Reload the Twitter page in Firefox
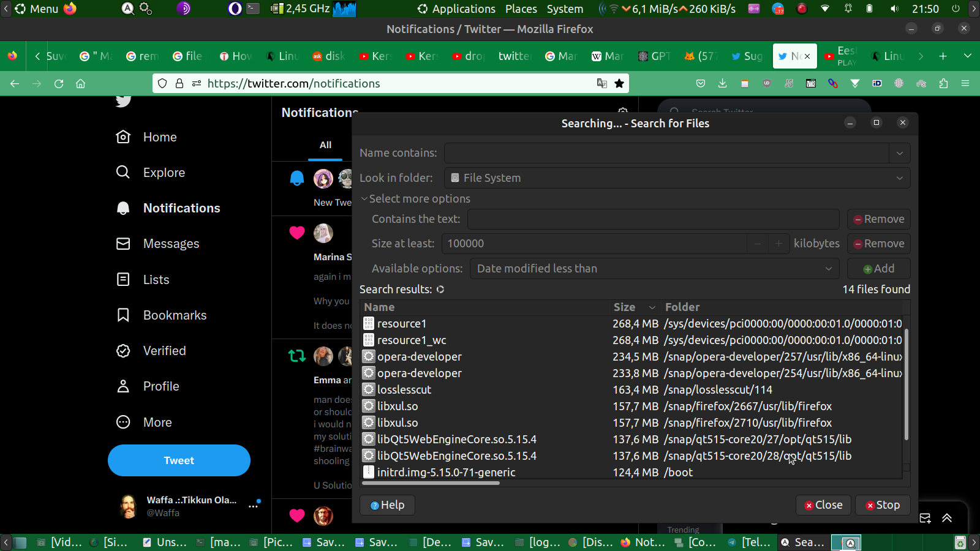980x551 pixels. (x=59, y=83)
